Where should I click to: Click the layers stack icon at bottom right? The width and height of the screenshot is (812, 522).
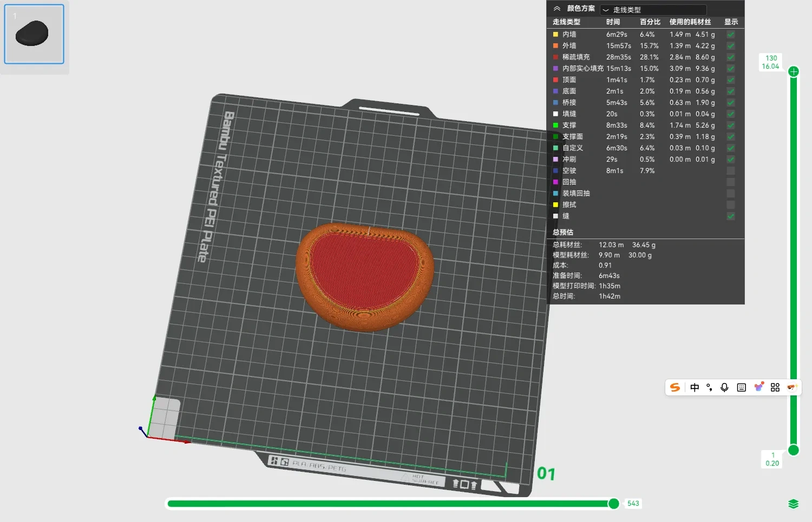[x=793, y=504]
